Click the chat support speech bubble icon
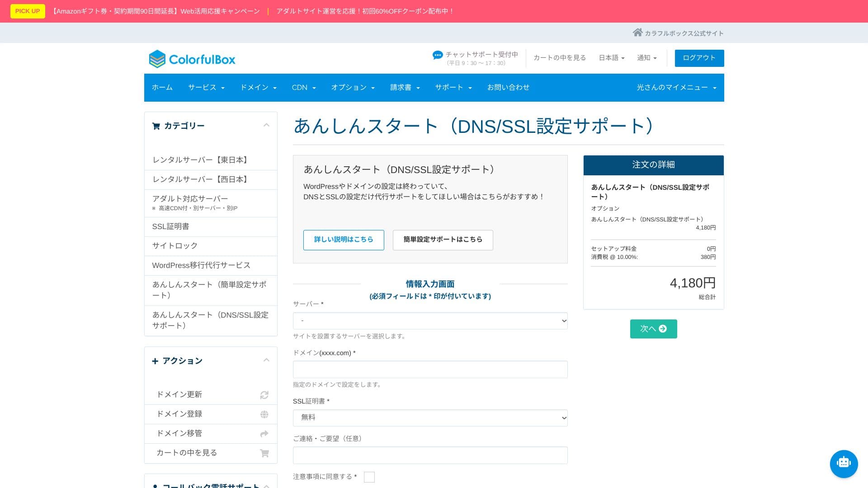The height and width of the screenshot is (488, 868). point(437,55)
